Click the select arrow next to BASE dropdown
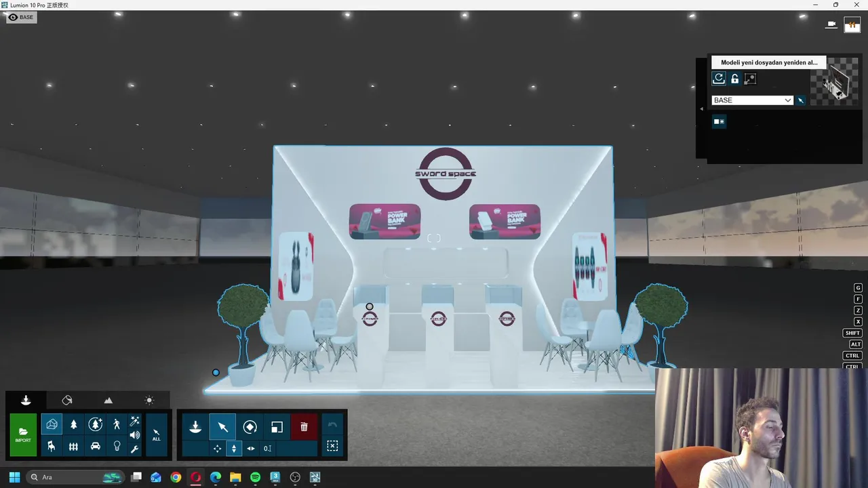The height and width of the screenshot is (488, 868). (801, 100)
